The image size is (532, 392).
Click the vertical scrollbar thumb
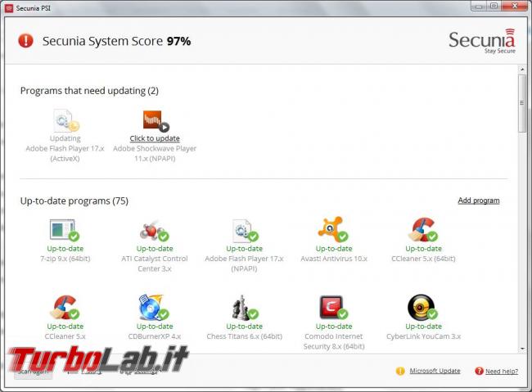522,103
